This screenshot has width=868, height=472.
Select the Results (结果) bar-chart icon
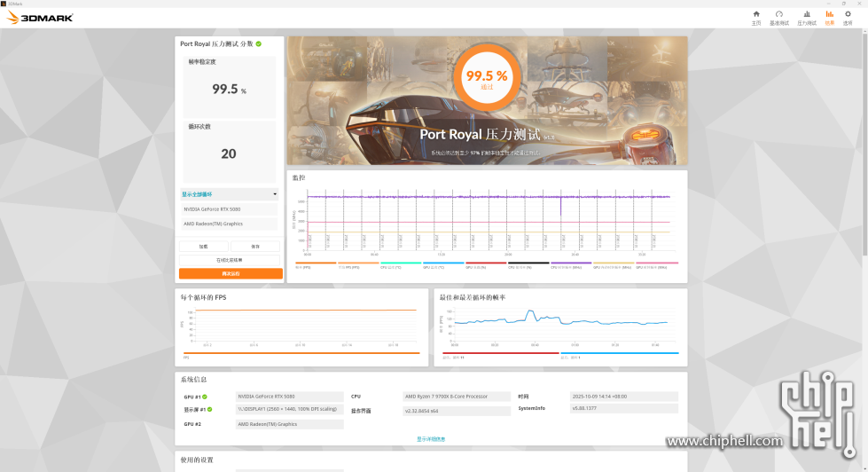tap(830, 15)
